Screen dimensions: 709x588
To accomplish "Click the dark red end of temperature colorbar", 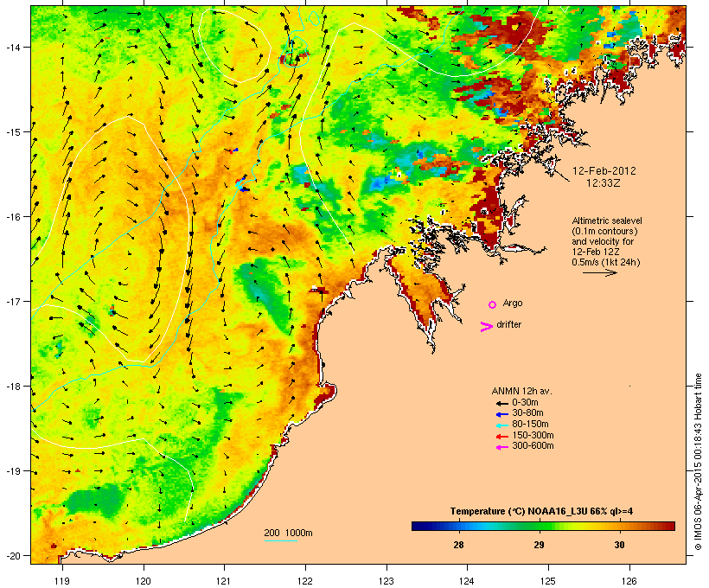I will (x=670, y=526).
